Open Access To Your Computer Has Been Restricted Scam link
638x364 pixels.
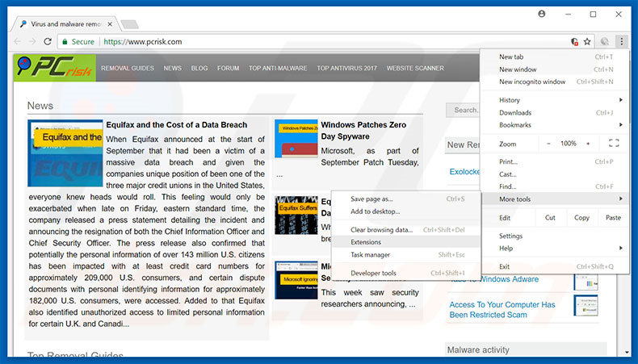502,309
